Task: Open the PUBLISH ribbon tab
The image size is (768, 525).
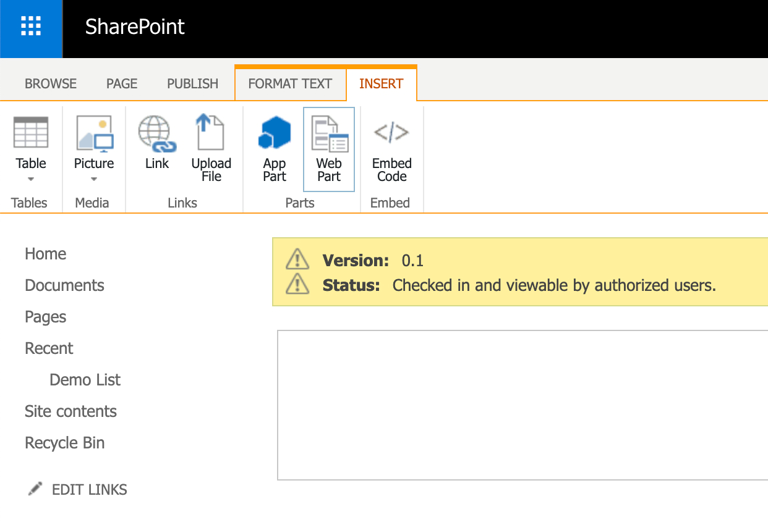Action: coord(192,84)
